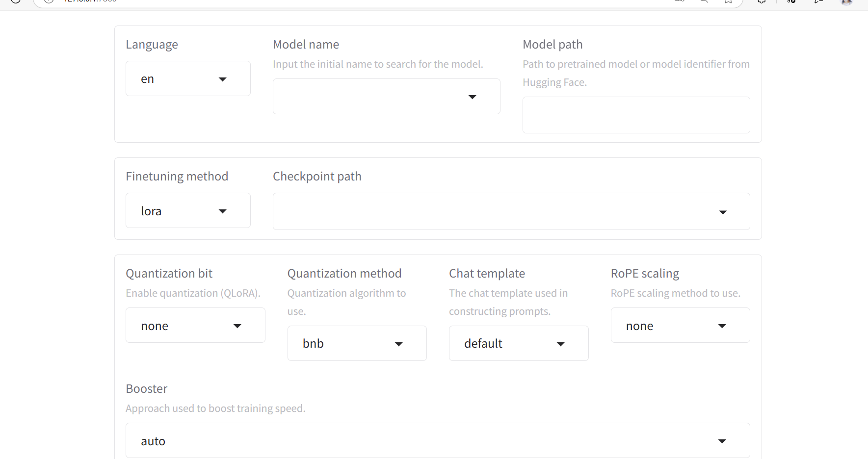Click inside the Checkpoint path field
Viewport: 868px width, 459px height.
[491, 212]
